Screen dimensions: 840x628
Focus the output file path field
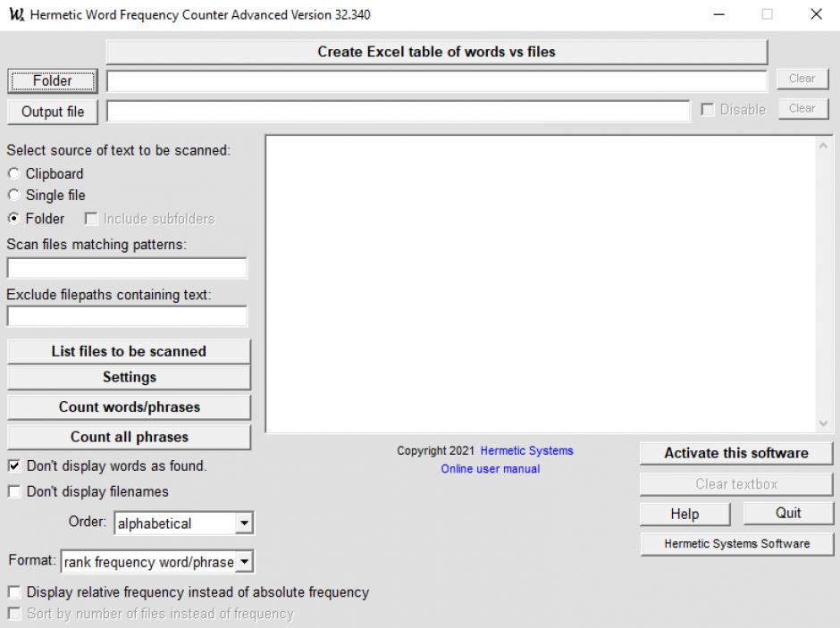pyautogui.click(x=398, y=112)
